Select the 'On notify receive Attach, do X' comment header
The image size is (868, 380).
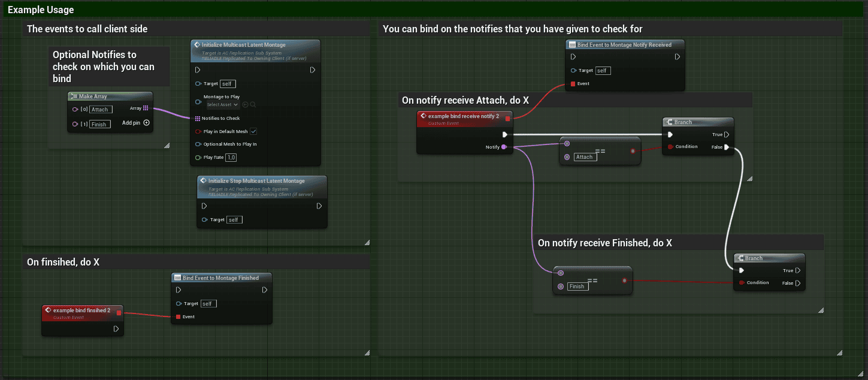(575, 100)
